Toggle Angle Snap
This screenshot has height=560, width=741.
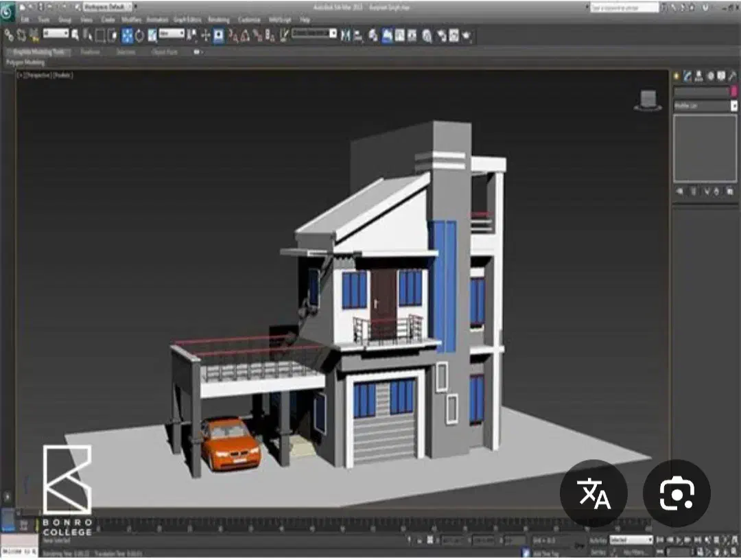[245, 34]
